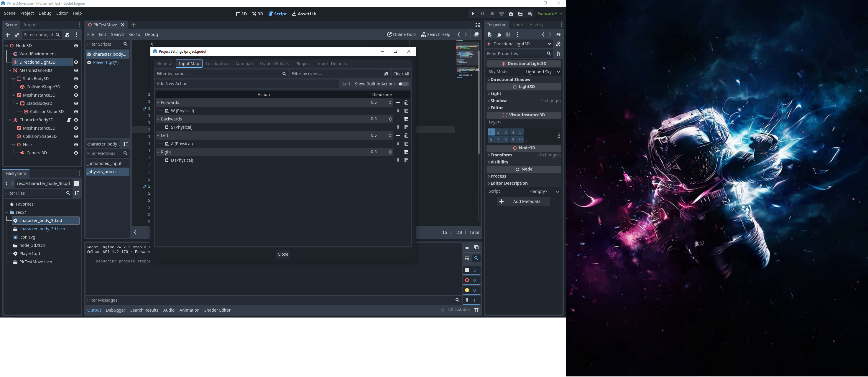Viewport: 868px width, 377px height.
Task: Open Online Docs link
Action: 402,35
